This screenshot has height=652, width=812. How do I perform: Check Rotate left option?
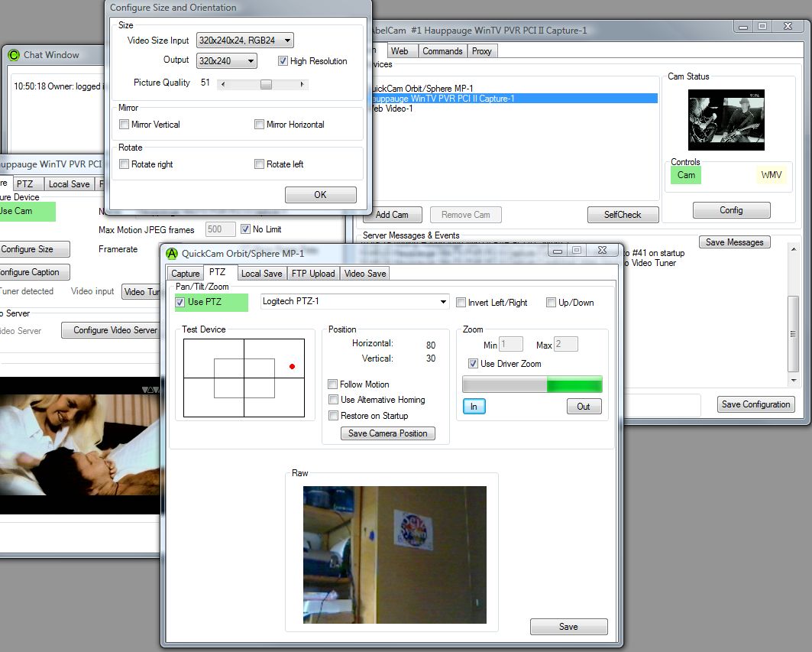(260, 164)
